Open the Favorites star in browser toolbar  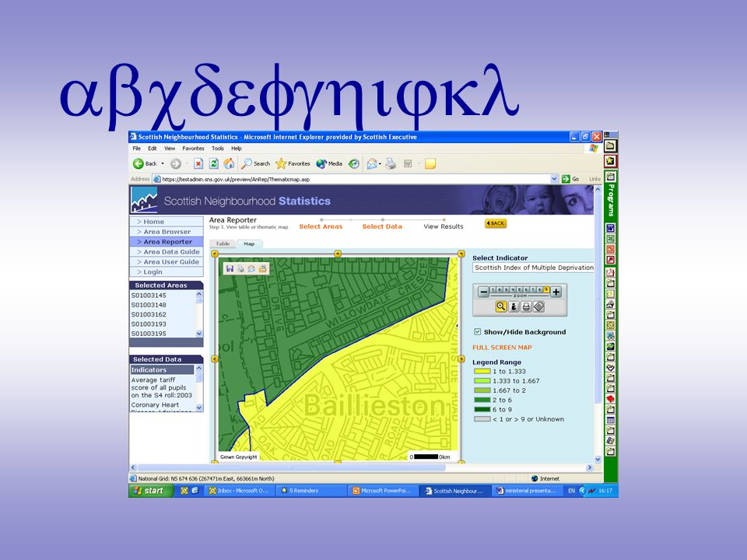pos(293,164)
